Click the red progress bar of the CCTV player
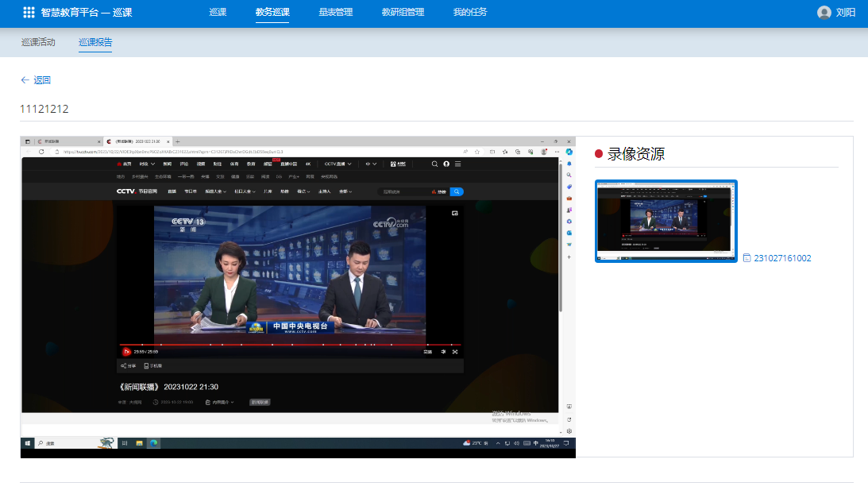This screenshot has height=494, width=868. click(291, 345)
